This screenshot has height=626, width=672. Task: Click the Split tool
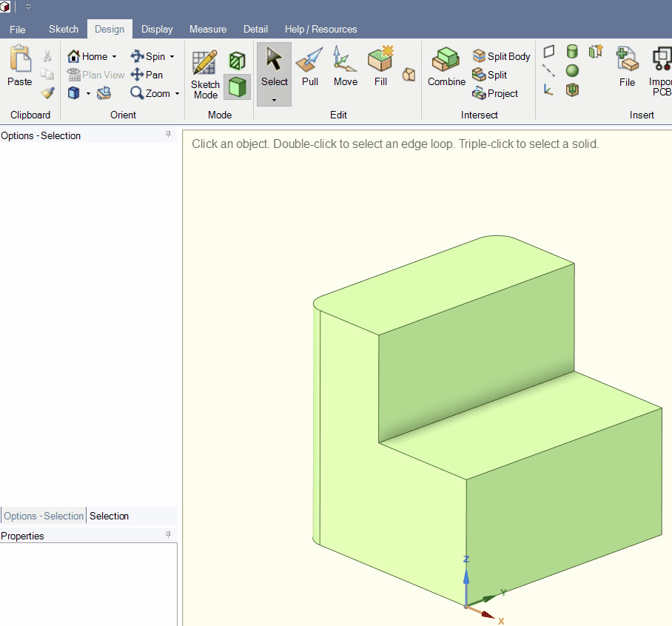tap(489, 75)
